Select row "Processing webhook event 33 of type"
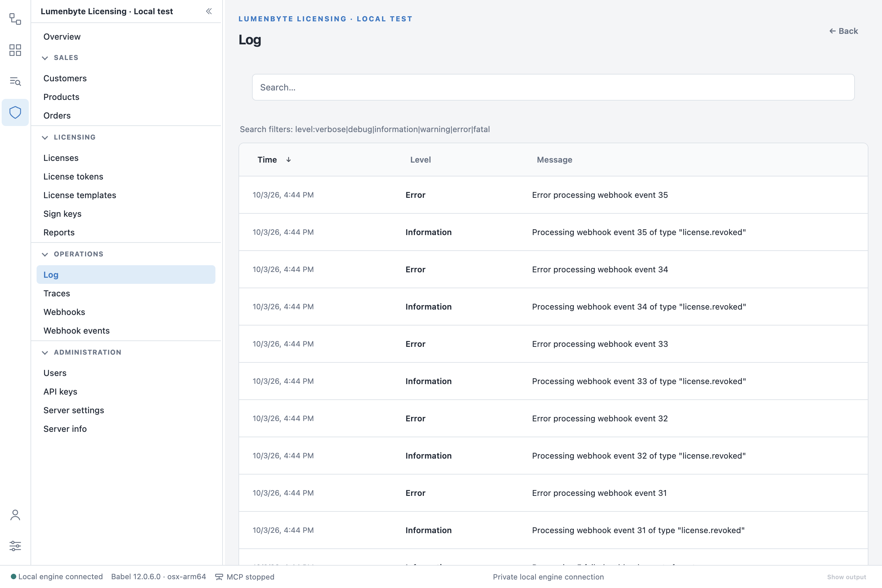The image size is (882, 588). pos(553,381)
